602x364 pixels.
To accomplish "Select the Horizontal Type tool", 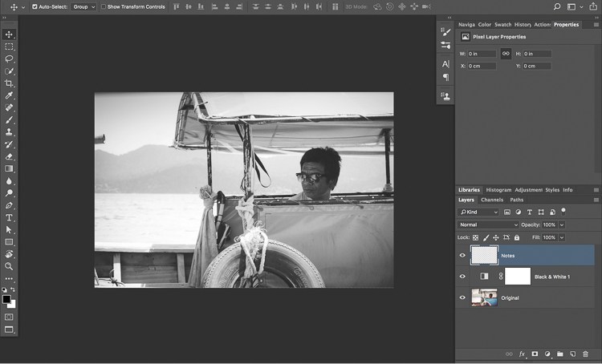I will pos(9,217).
